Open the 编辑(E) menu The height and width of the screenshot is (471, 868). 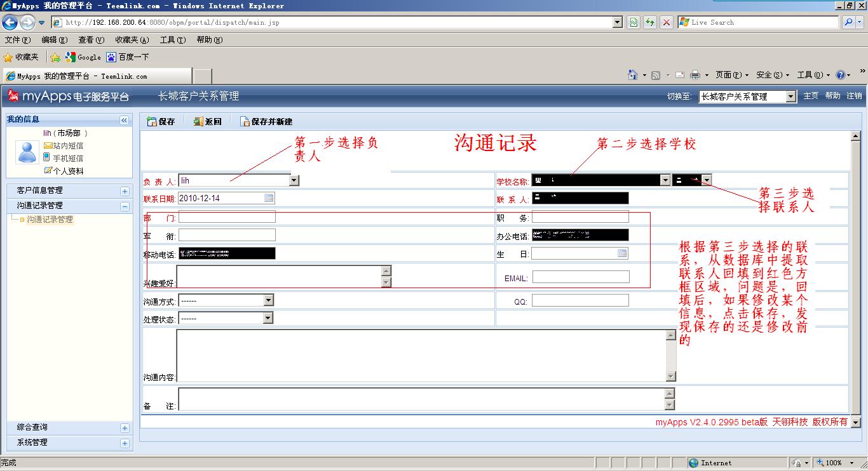pyautogui.click(x=54, y=40)
